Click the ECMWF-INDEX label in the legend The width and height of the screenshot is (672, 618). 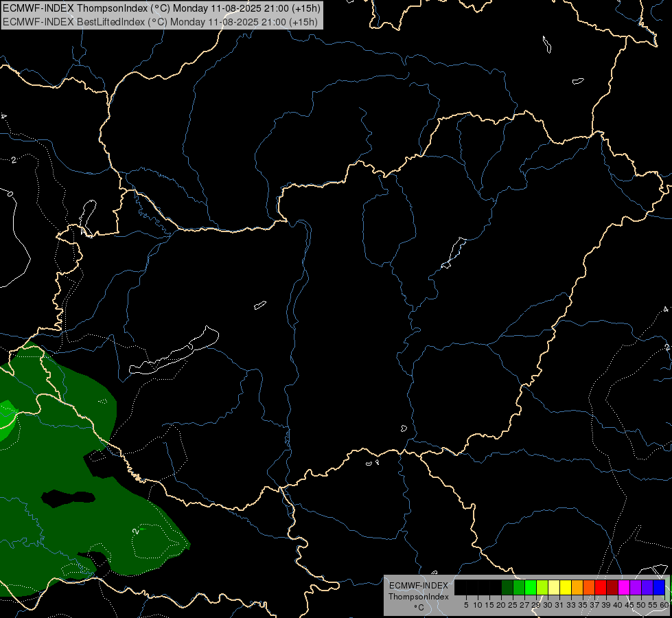click(419, 586)
